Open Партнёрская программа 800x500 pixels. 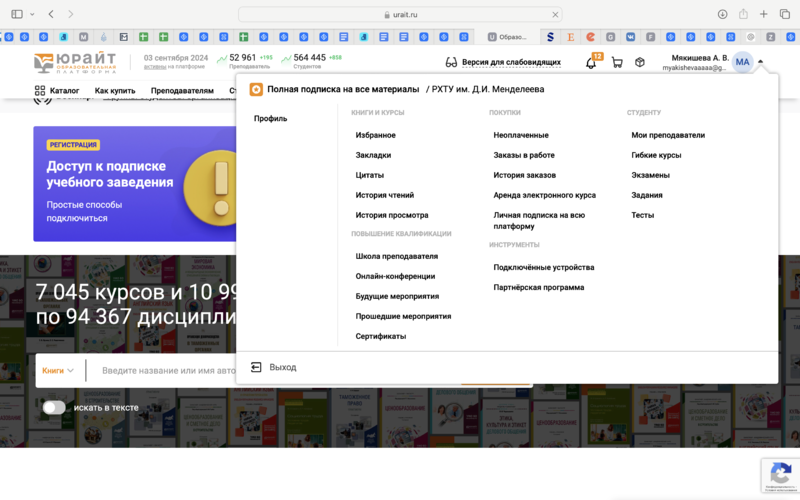pos(538,287)
